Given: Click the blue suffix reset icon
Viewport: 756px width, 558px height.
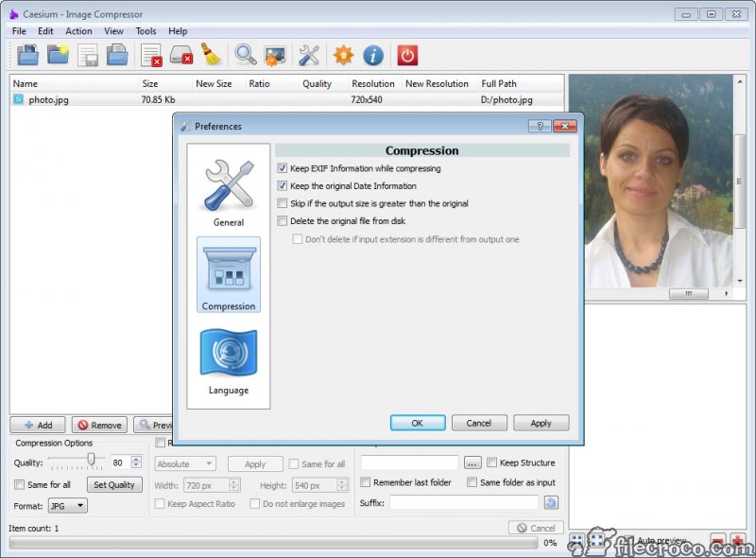Looking at the screenshot, I should (x=551, y=502).
